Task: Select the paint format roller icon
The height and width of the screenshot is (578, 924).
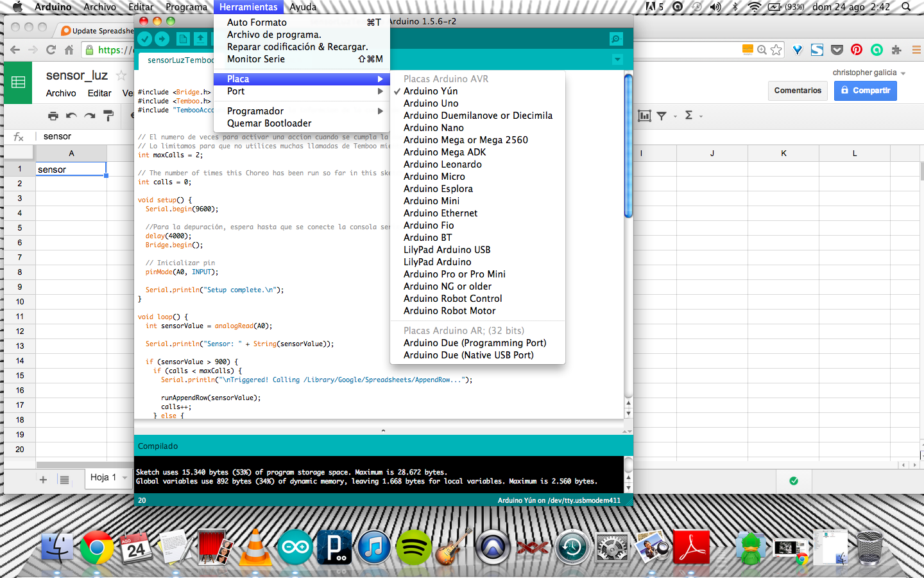Action: tap(108, 116)
